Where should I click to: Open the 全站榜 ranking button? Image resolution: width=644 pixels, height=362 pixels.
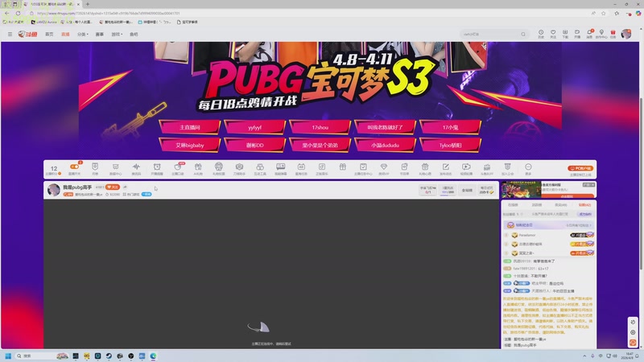[467, 190]
